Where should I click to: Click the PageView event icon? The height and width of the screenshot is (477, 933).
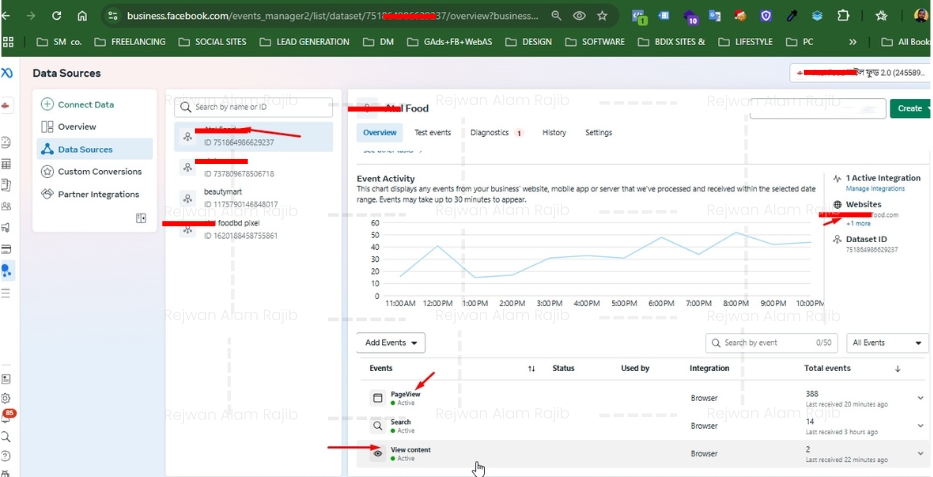378,398
